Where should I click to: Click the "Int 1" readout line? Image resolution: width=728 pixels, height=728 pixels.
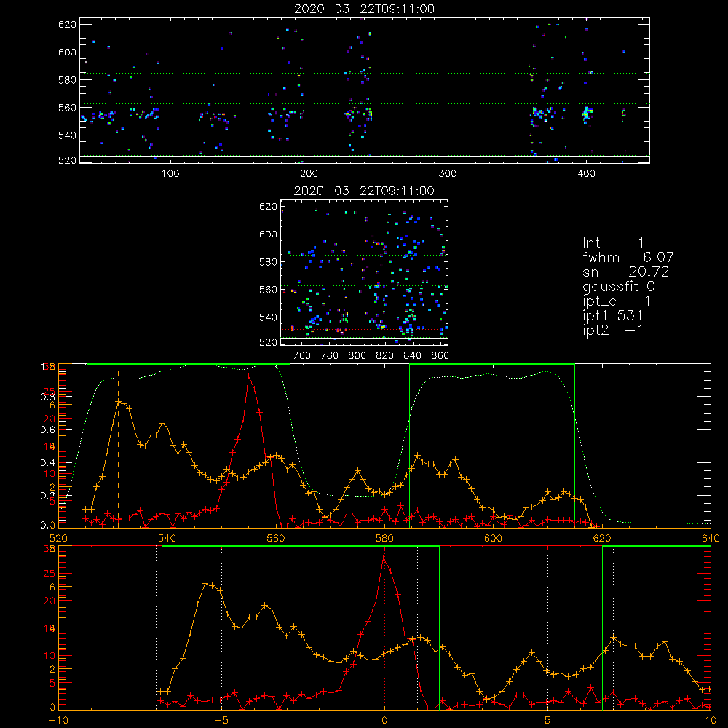pyautogui.click(x=613, y=243)
